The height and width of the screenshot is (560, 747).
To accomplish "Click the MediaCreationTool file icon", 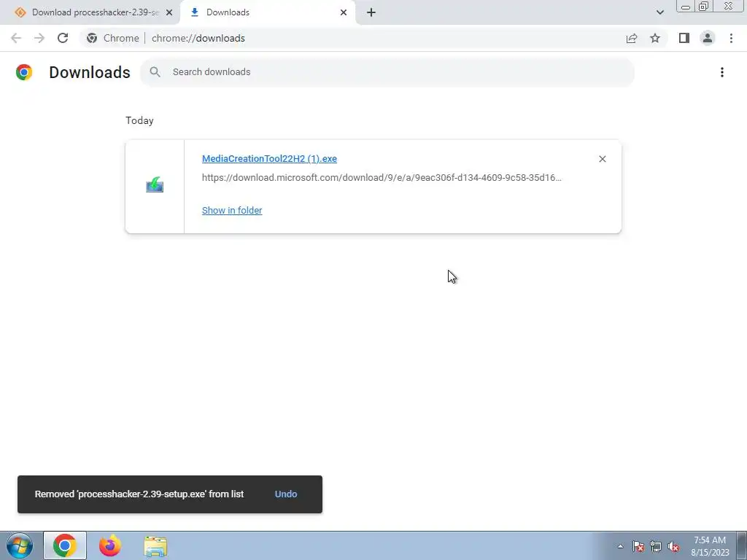I will point(155,185).
